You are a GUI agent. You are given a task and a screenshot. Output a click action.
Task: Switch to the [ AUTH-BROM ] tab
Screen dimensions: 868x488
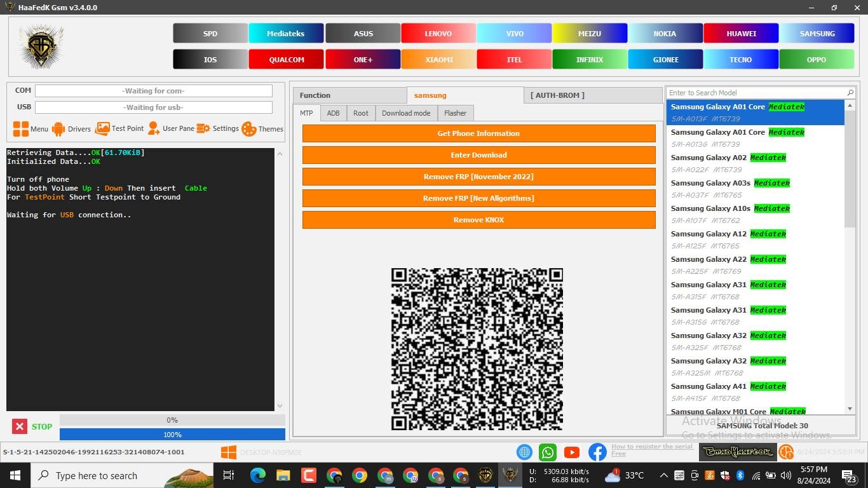click(594, 95)
